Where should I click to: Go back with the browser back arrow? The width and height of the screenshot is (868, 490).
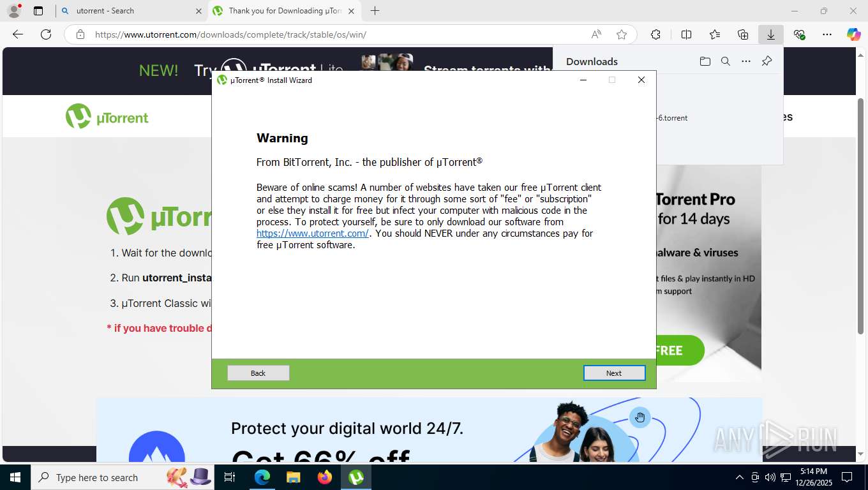pyautogui.click(x=18, y=34)
